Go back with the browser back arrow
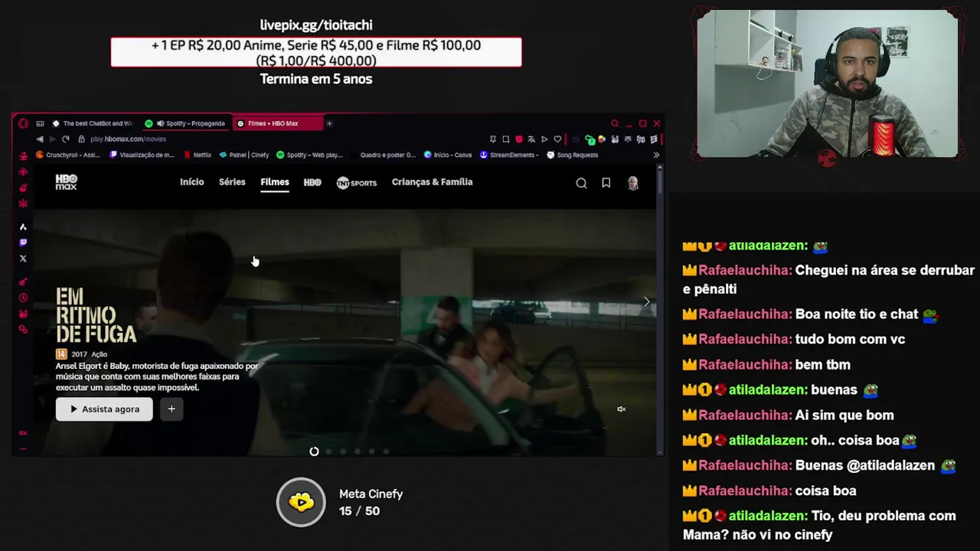This screenshot has height=551, width=980. click(40, 139)
